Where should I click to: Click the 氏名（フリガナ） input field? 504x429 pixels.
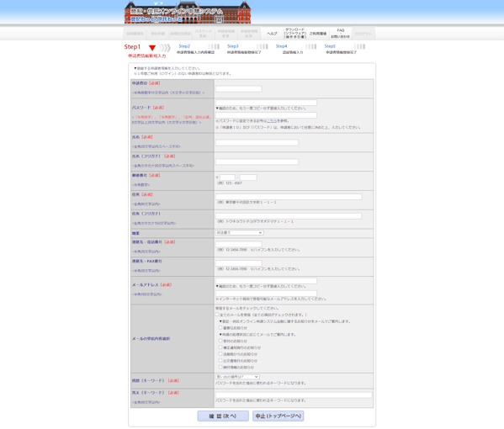pos(257,162)
